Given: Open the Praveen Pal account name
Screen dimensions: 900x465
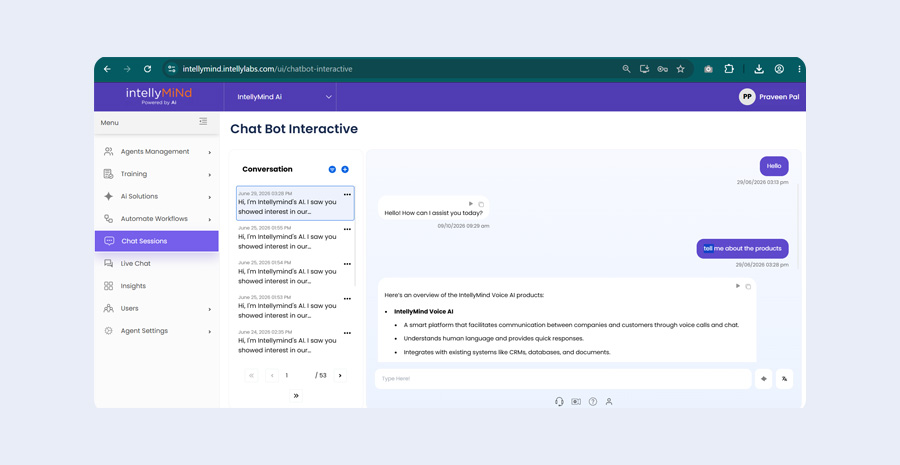Looking at the screenshot, I should [779, 97].
